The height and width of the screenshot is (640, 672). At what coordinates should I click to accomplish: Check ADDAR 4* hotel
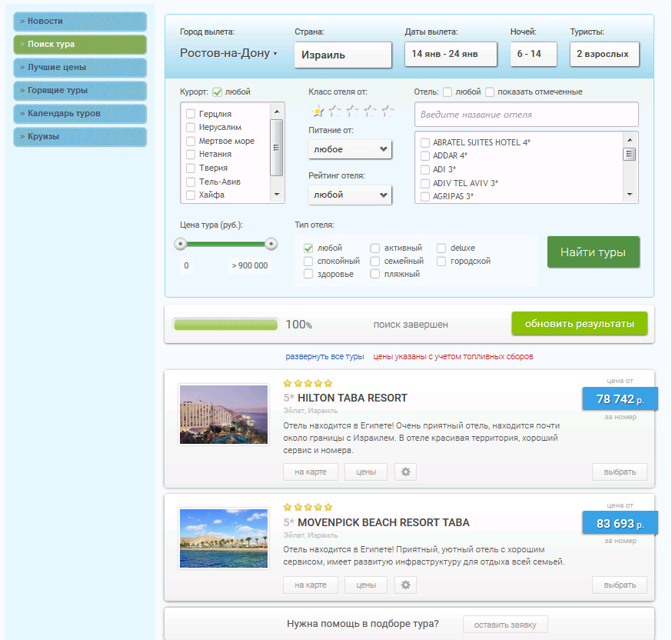[x=425, y=155]
